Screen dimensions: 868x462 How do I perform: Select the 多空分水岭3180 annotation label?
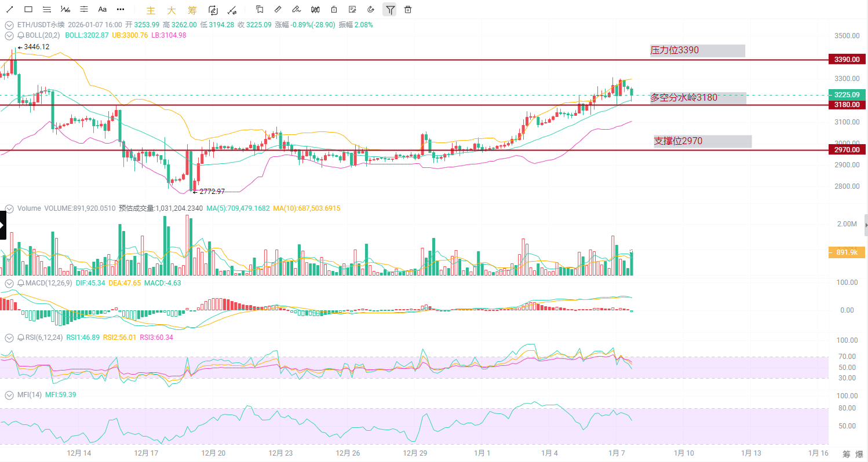tap(698, 97)
